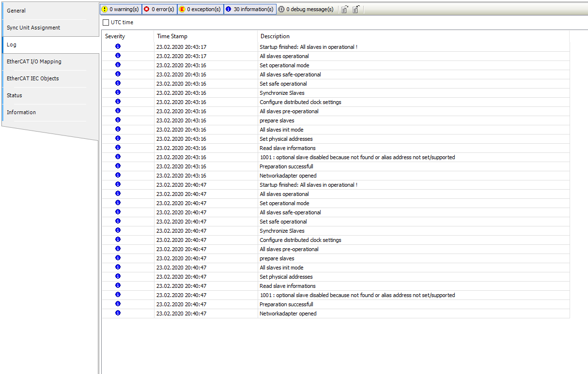
Task: Click the export log icon
Action: click(344, 9)
